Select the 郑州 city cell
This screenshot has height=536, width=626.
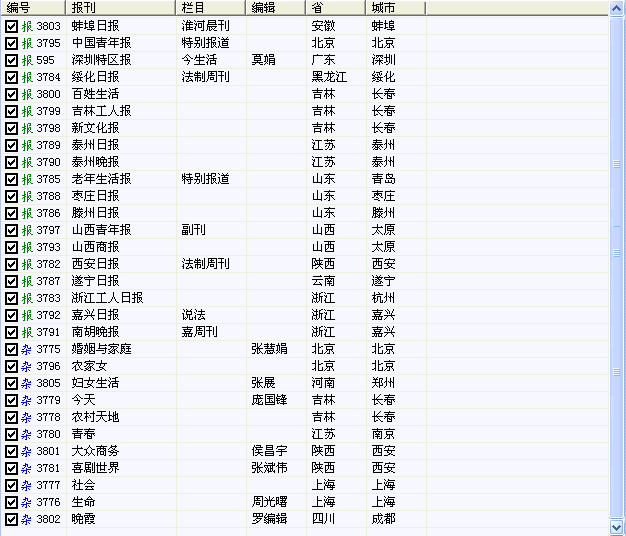tap(383, 383)
